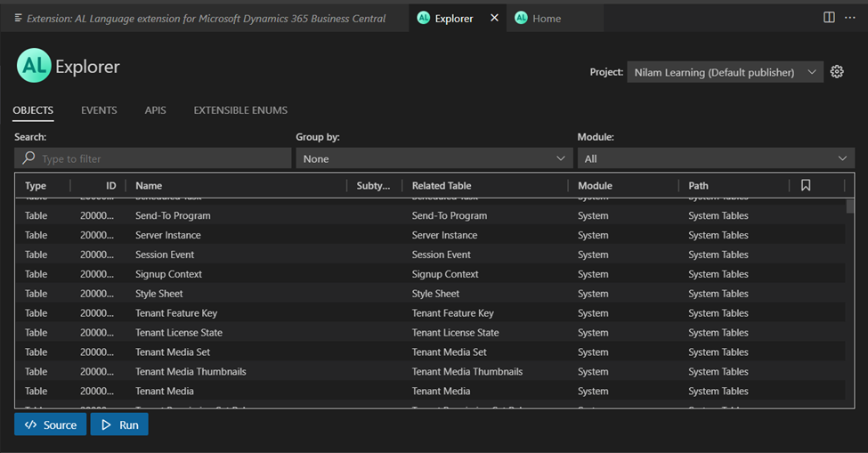This screenshot has height=453, width=868.
Task: Switch to the Home tab
Action: tap(554, 18)
